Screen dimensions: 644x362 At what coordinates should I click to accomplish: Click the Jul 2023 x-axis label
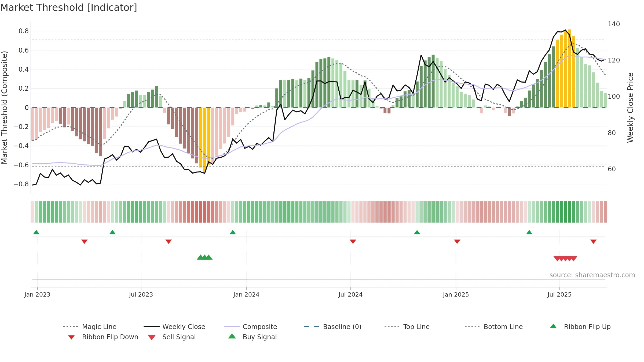[x=141, y=294]
